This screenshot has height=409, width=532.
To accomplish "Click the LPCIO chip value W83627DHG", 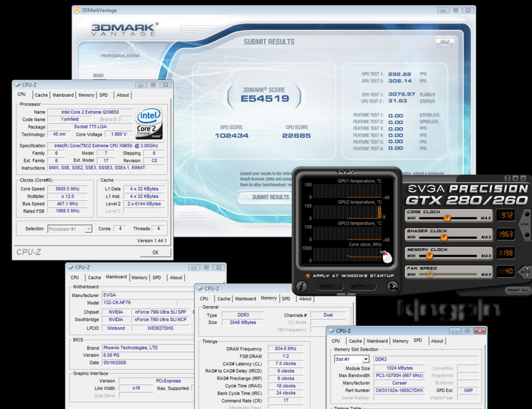I will pos(160,328).
